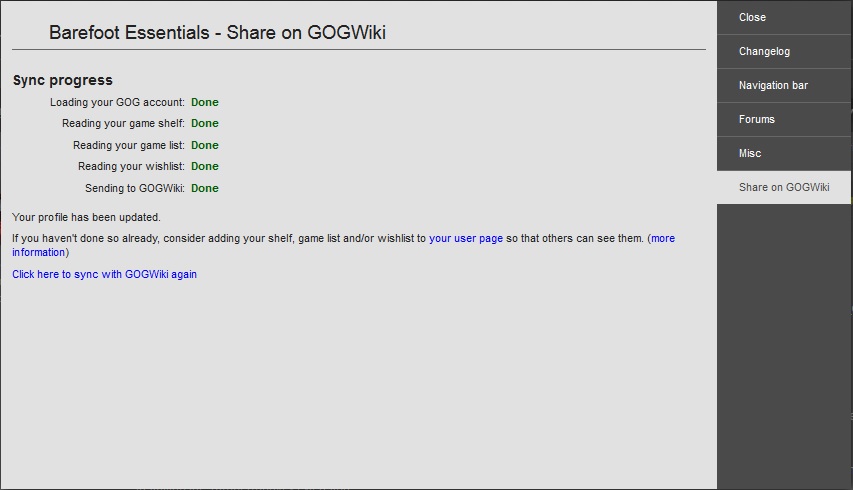Close the Barefoot Essentials dialog

click(784, 17)
